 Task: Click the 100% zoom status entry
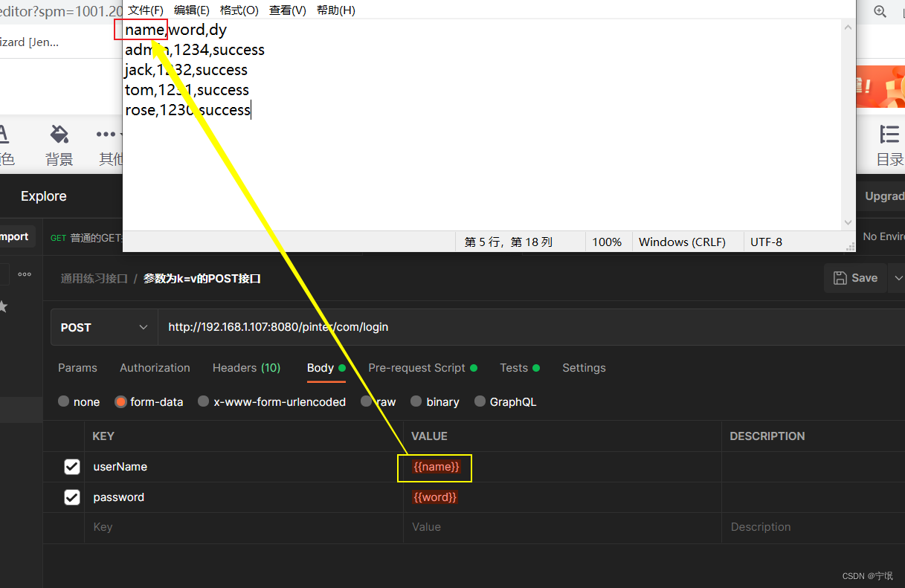point(607,242)
